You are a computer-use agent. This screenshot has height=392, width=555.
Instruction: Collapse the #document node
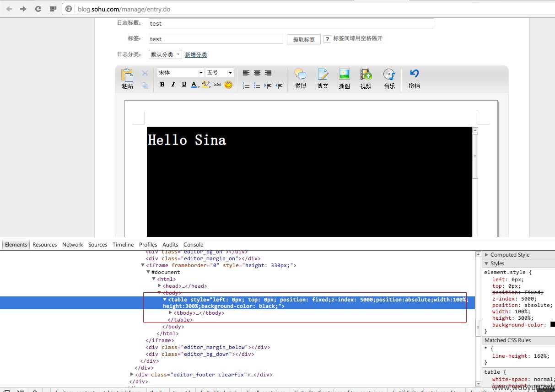[x=148, y=272]
